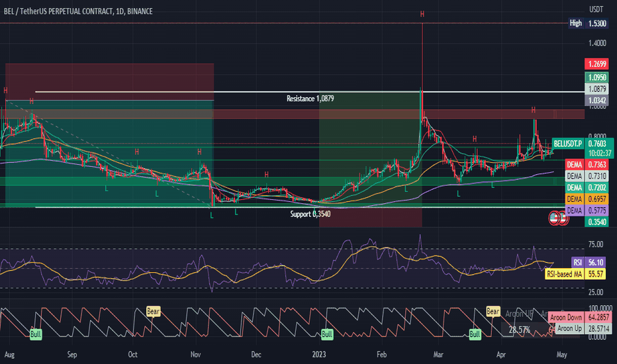
Task: Select the white DEMA 0.7310 label
Action: 587,176
